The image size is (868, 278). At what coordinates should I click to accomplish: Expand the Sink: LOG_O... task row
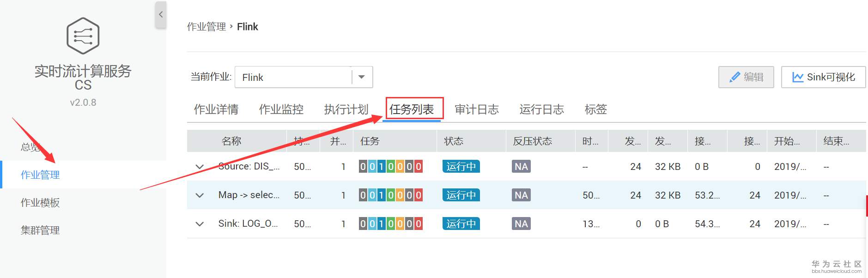click(x=200, y=224)
